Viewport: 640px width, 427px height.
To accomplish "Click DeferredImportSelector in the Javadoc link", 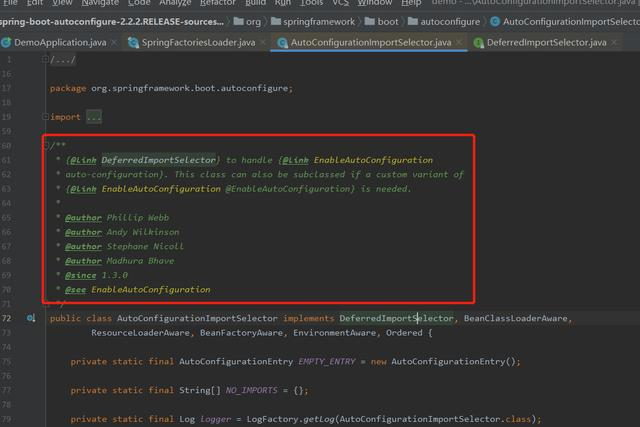I will point(158,160).
